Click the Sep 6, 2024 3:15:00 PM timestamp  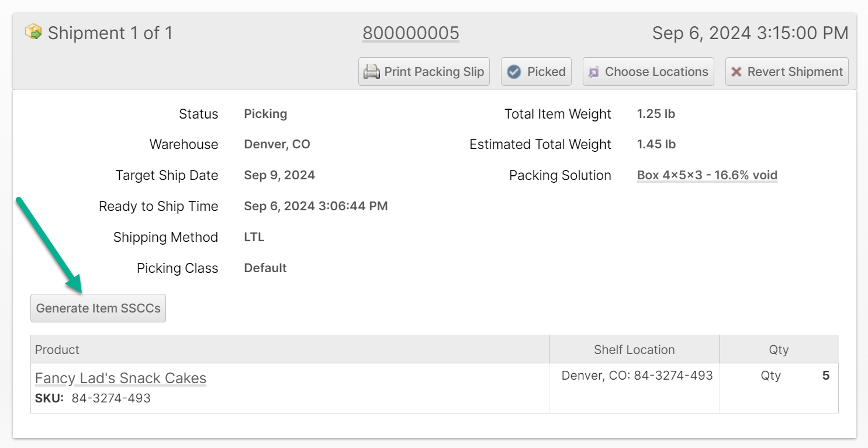point(750,33)
